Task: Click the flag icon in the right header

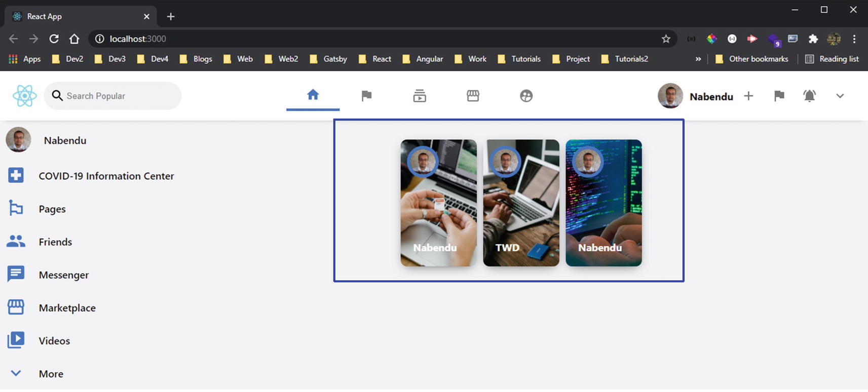Action: 779,96
